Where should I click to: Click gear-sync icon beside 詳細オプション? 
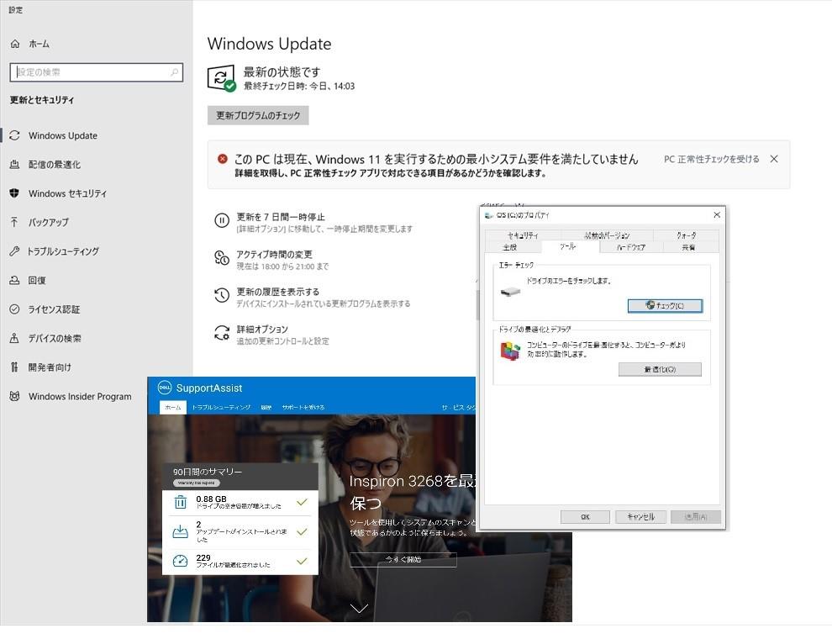(222, 333)
